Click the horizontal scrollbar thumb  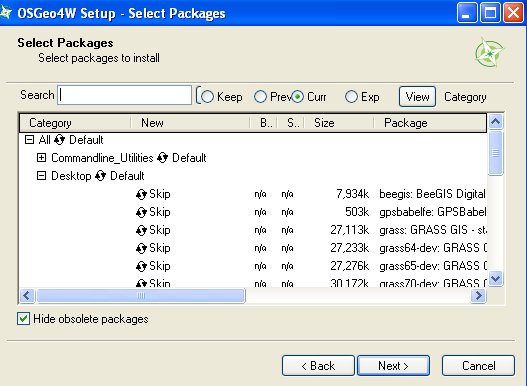click(141, 296)
